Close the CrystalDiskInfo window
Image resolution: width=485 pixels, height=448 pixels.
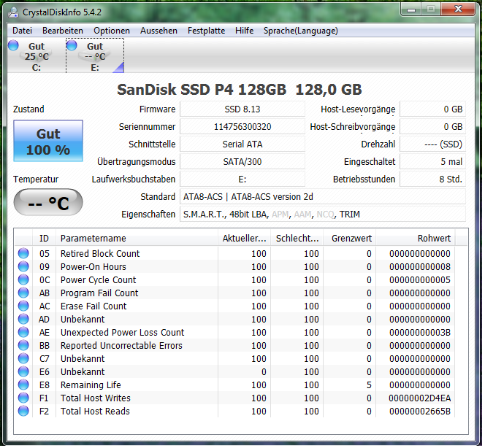(458, 9)
